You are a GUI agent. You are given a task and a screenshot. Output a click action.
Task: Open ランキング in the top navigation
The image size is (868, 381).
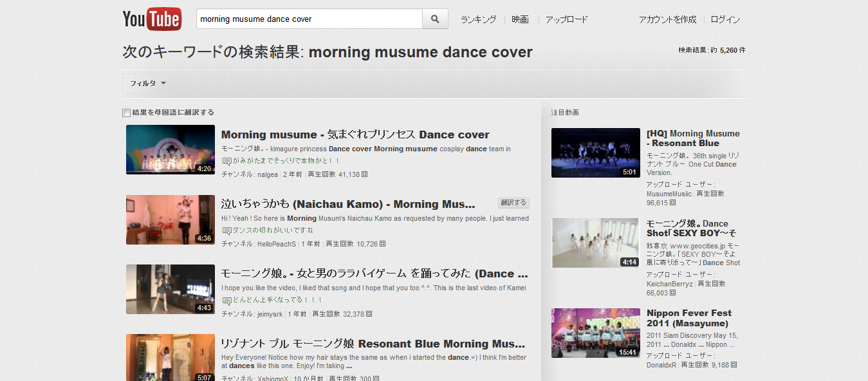478,19
